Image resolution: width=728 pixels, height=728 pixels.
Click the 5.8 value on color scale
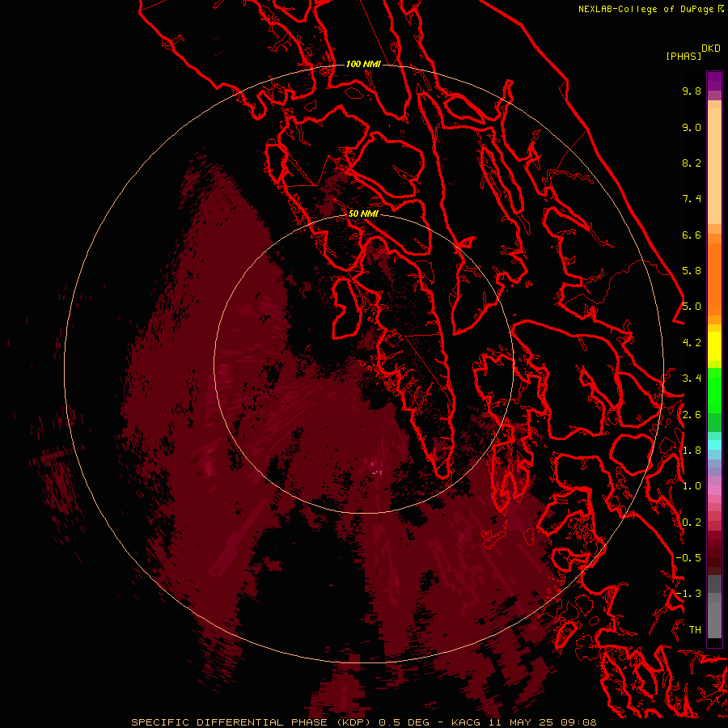tap(692, 271)
